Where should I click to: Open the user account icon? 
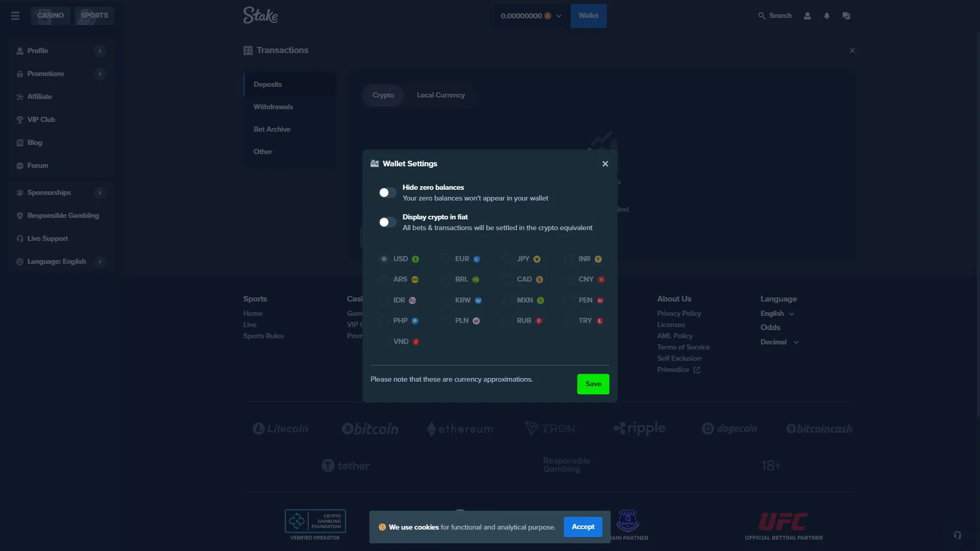[x=807, y=16]
